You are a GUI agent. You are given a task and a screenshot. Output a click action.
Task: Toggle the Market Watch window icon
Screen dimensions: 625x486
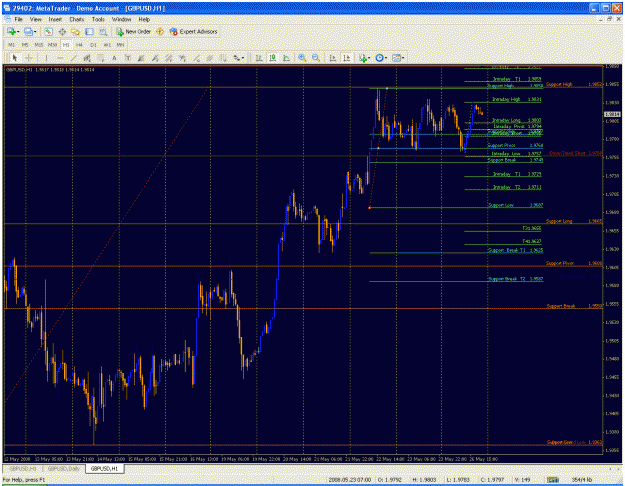pos(48,31)
